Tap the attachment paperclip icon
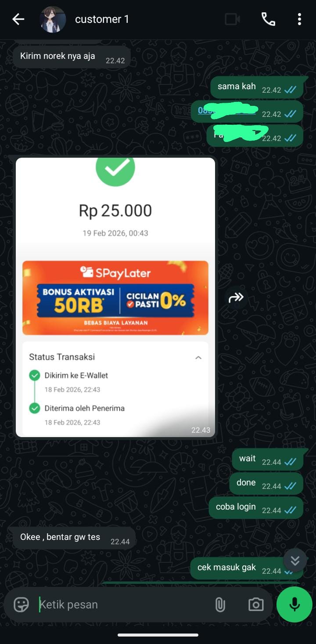The height and width of the screenshot is (644, 316). [x=220, y=605]
